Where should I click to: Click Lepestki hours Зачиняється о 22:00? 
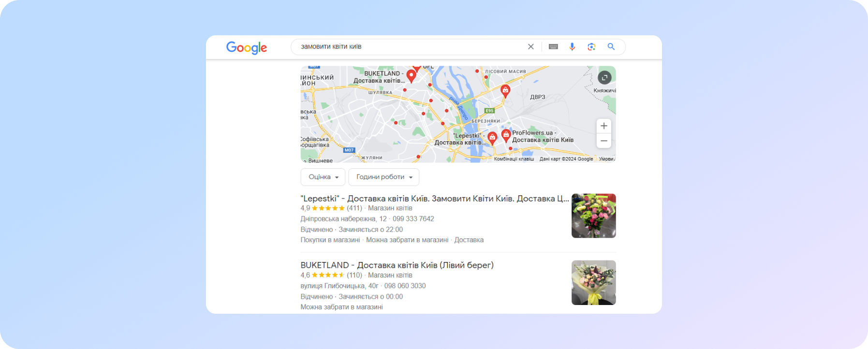click(x=371, y=230)
